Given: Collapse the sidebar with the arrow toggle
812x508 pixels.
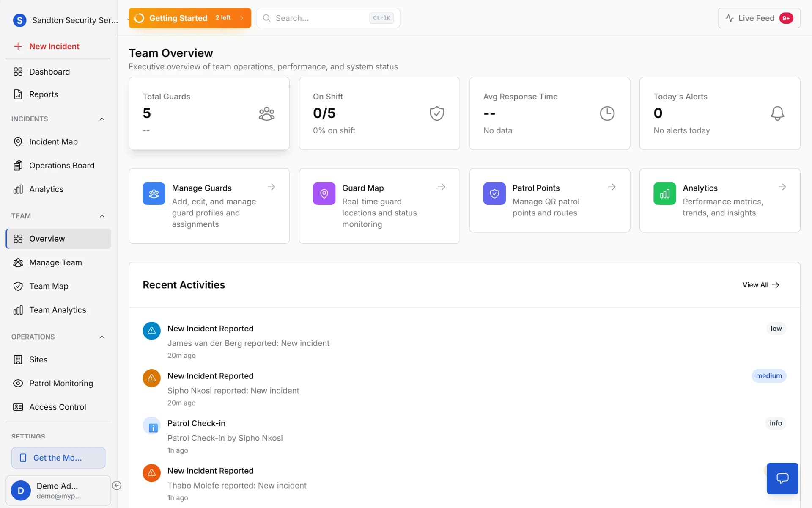Looking at the screenshot, I should (x=117, y=485).
